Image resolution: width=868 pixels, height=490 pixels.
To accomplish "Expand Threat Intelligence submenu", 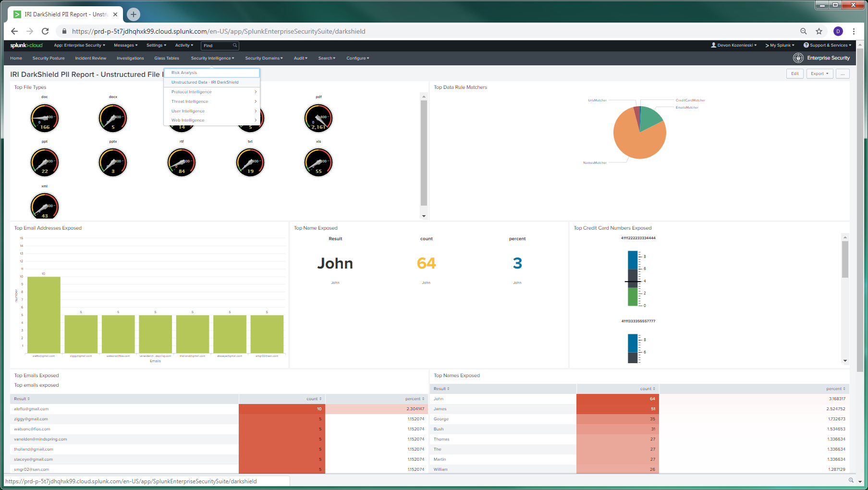I will coord(212,101).
